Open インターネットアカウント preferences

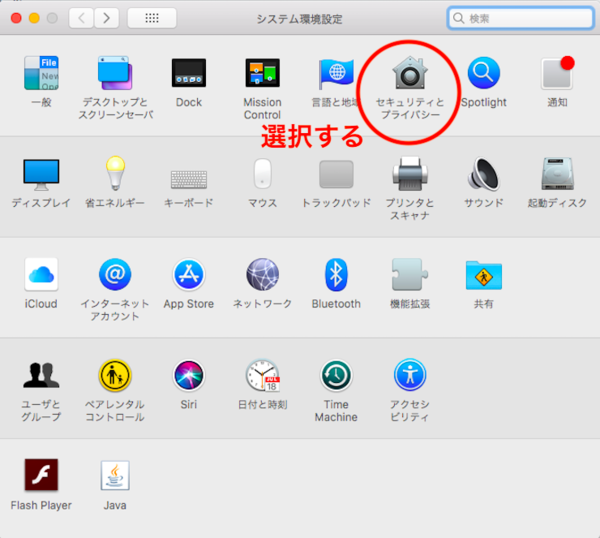pos(115,274)
